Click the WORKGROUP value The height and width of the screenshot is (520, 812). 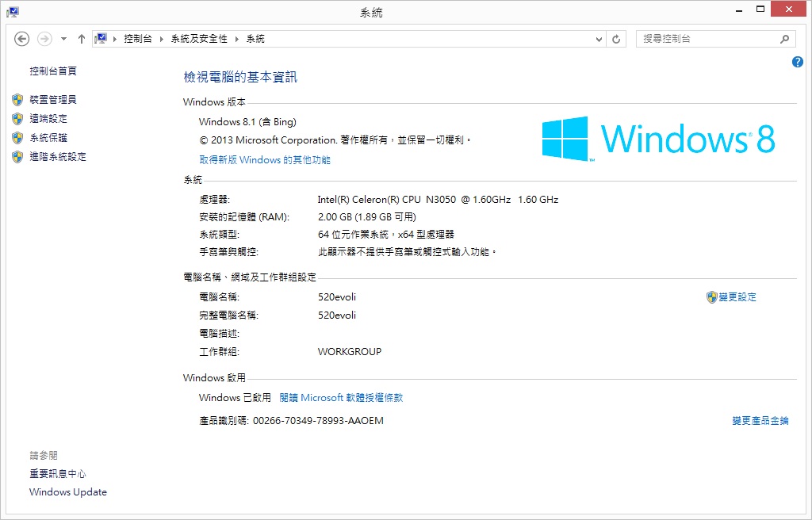coord(350,351)
